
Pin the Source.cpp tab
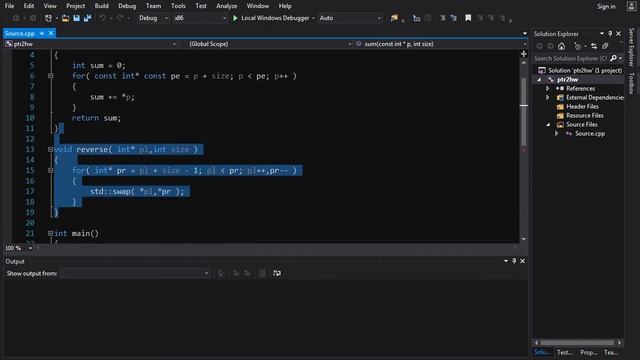tap(42, 33)
